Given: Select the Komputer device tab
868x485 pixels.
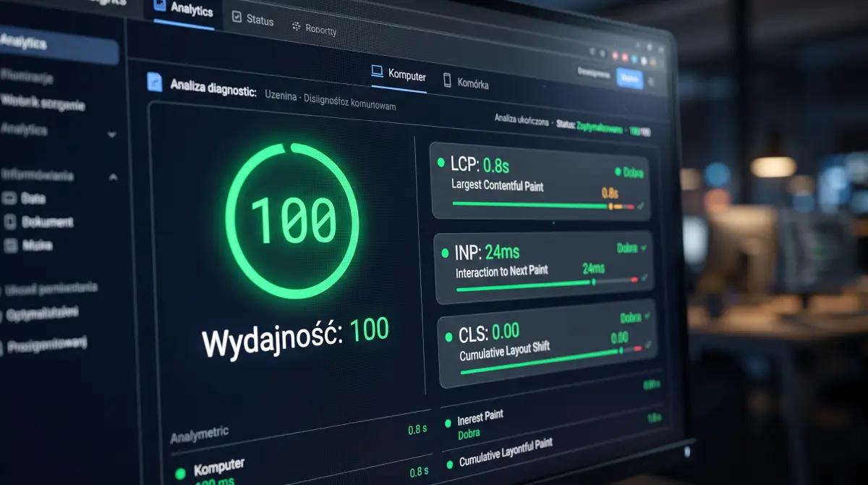Looking at the screenshot, I should 399,75.
